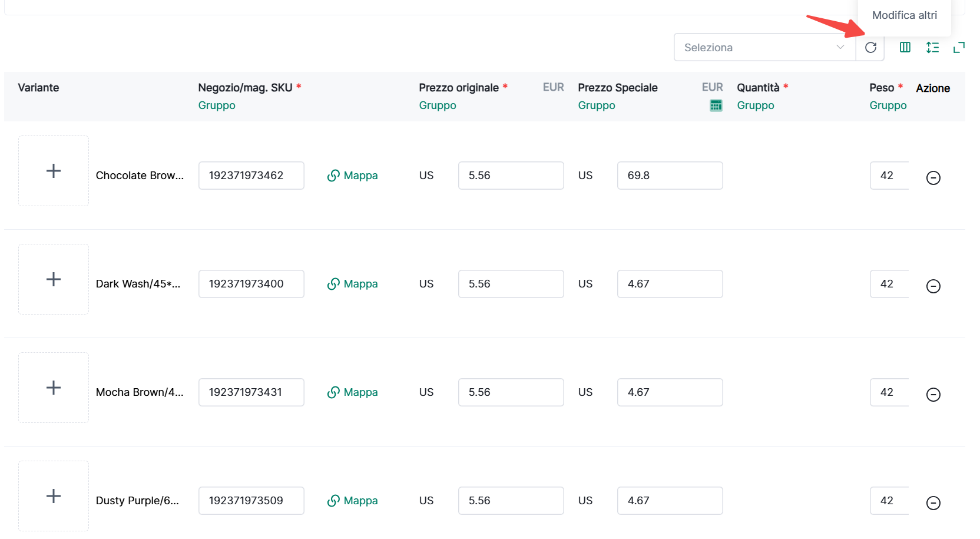Select the Modifica altri menu item

(x=904, y=15)
